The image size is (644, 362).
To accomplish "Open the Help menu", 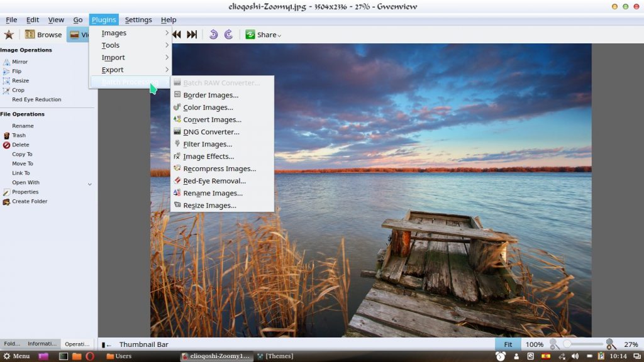I will 169,19.
